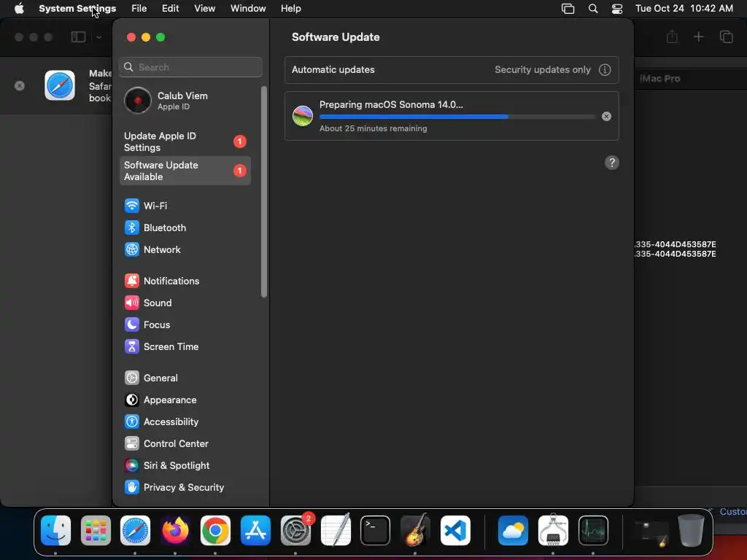Open Visual Studio Code from Dock
The image size is (747, 560).
click(x=455, y=531)
